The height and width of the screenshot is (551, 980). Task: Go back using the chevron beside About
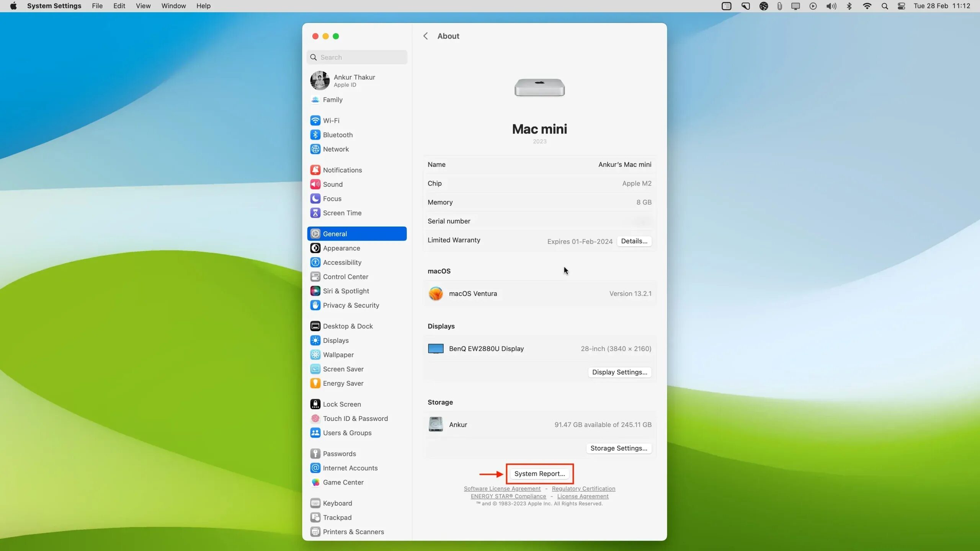[425, 36]
